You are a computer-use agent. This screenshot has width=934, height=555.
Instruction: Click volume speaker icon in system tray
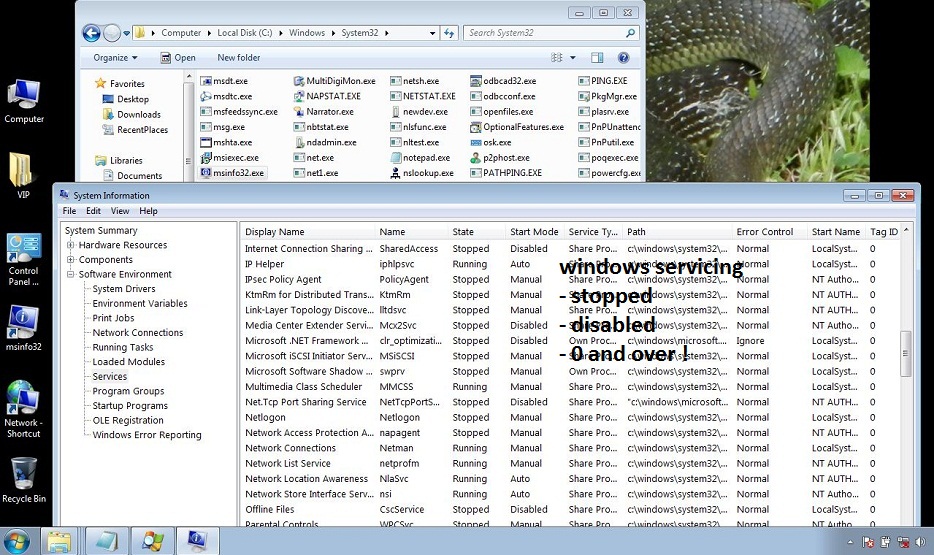click(x=920, y=542)
